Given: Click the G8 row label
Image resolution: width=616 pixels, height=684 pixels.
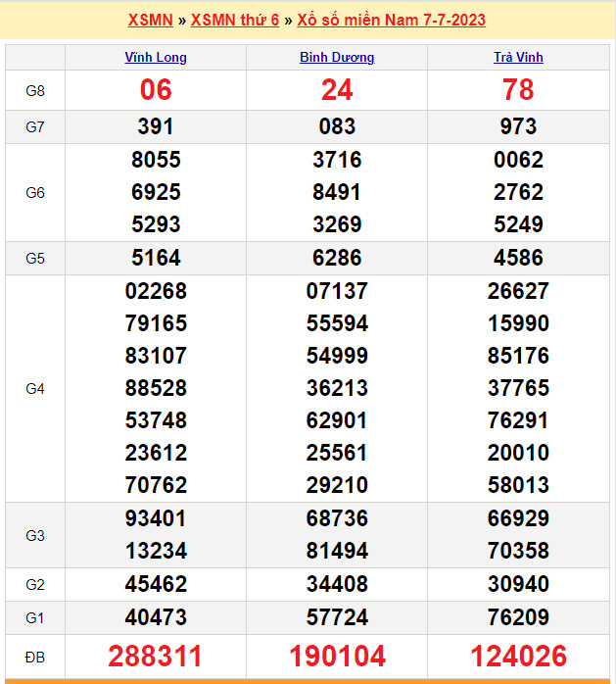Looking at the screenshot, I should point(35,90).
